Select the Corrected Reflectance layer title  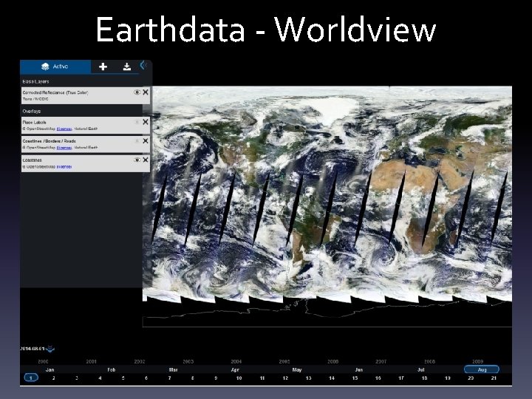(x=55, y=92)
